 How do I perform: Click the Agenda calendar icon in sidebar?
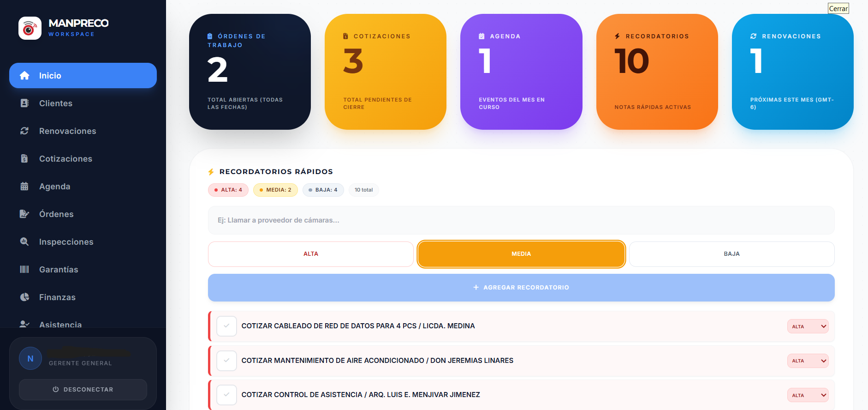pyautogui.click(x=24, y=186)
